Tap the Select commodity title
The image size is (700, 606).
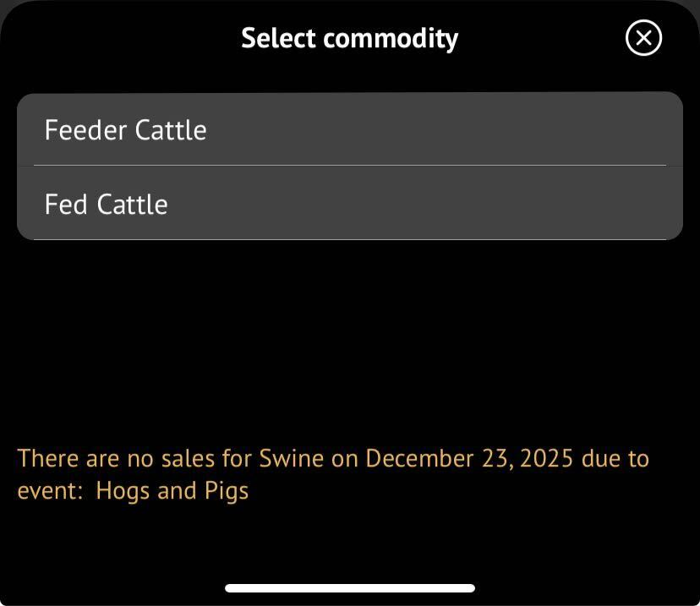click(x=349, y=37)
